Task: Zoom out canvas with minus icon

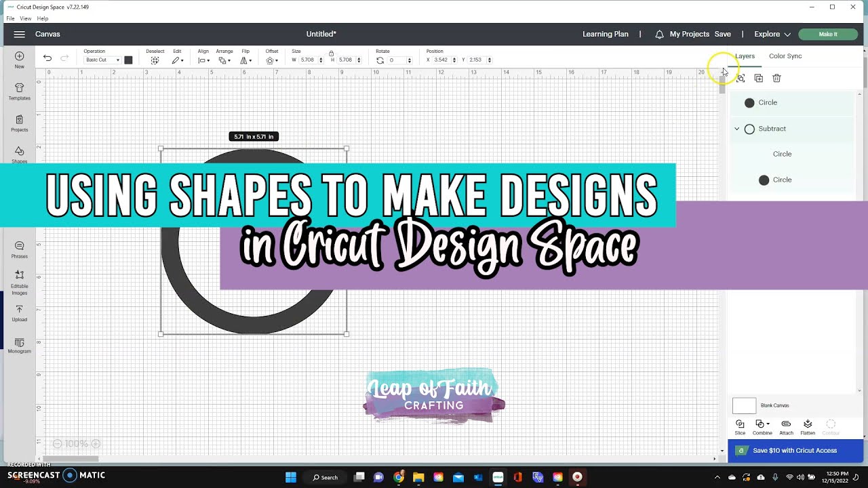Action: click(x=58, y=444)
